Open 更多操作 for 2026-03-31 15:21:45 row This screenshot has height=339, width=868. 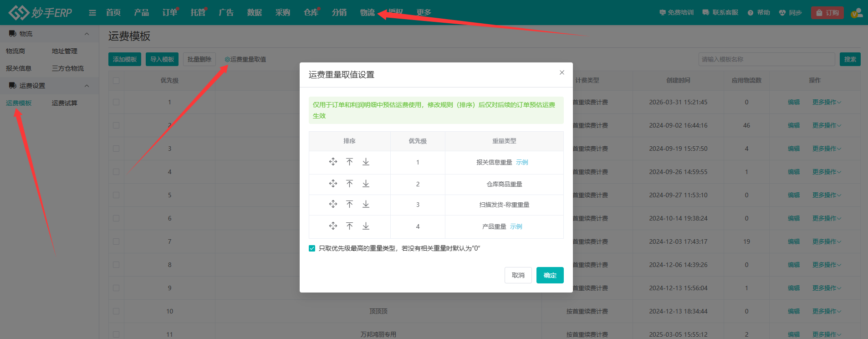827,102
